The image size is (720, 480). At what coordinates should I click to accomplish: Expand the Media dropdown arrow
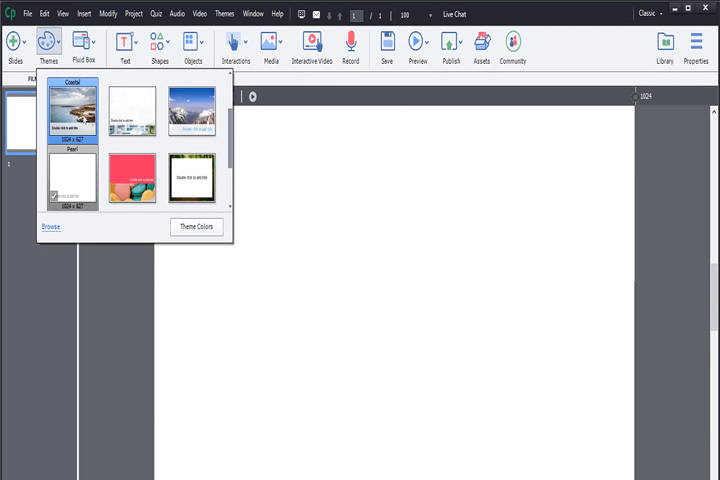pyautogui.click(x=281, y=42)
